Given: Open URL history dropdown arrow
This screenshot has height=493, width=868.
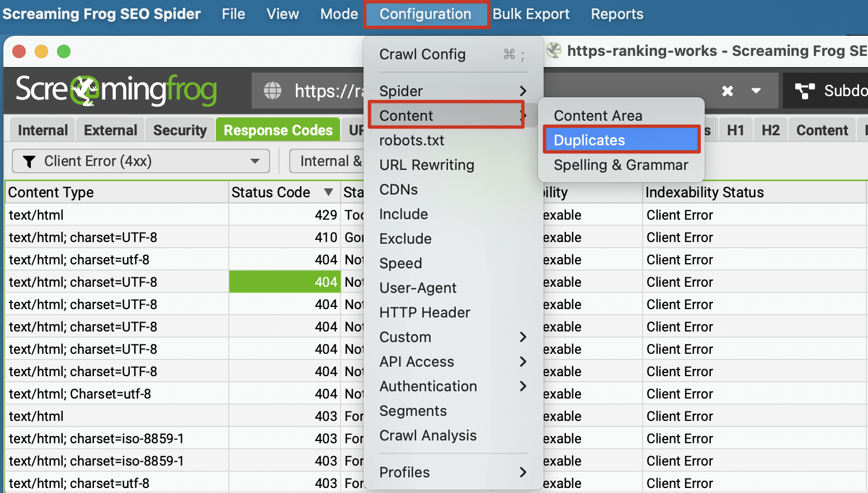Looking at the screenshot, I should (756, 91).
